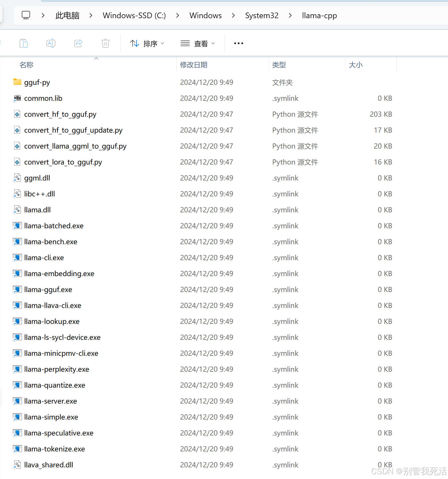Go to System32 breadcrumb
The image size is (448, 479).
click(262, 15)
